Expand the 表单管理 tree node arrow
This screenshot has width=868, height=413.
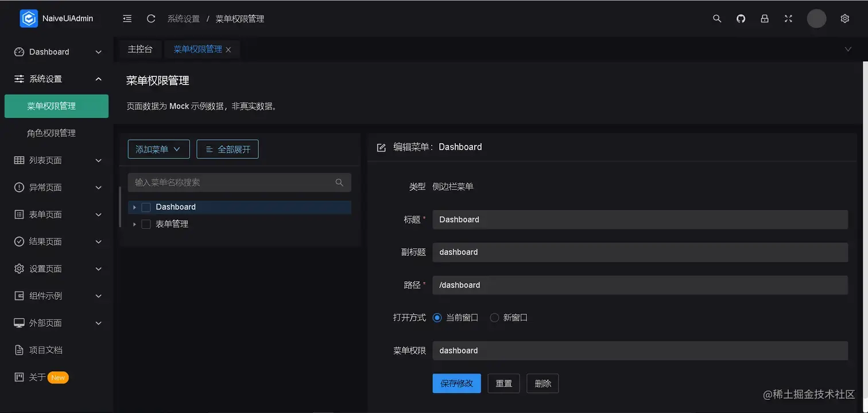coord(134,224)
